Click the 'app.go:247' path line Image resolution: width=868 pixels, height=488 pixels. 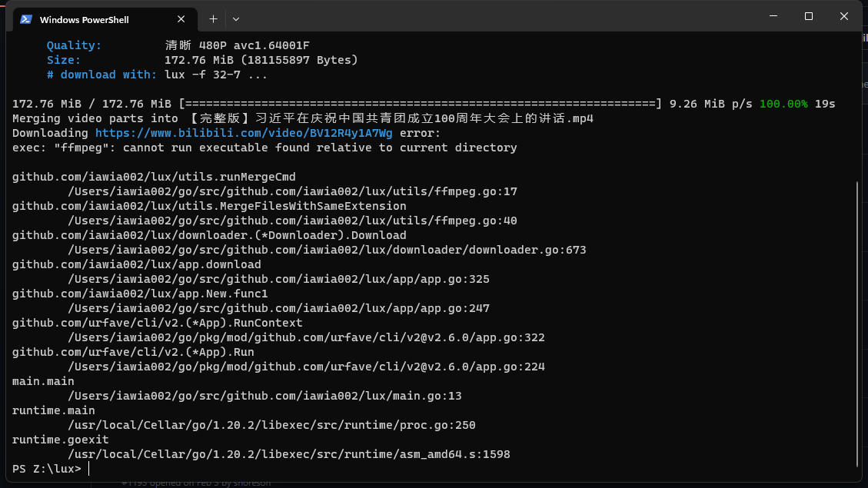[x=278, y=308]
